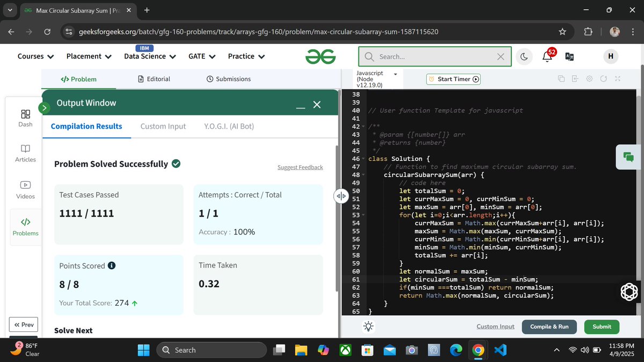Image resolution: width=644 pixels, height=362 pixels.
Task: Collapse the code fold arrow at line 53
Action: pos(364,216)
